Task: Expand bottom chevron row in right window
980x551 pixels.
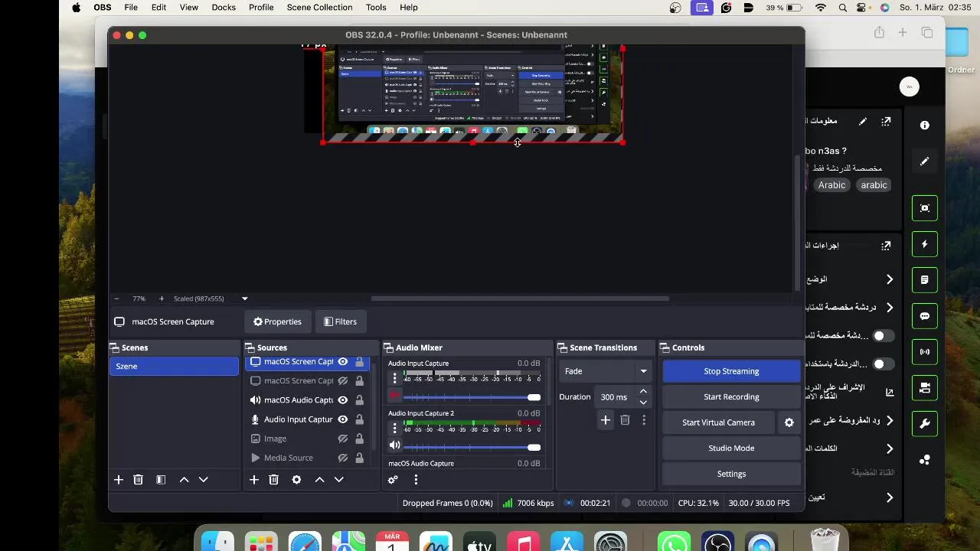Action: point(890,498)
